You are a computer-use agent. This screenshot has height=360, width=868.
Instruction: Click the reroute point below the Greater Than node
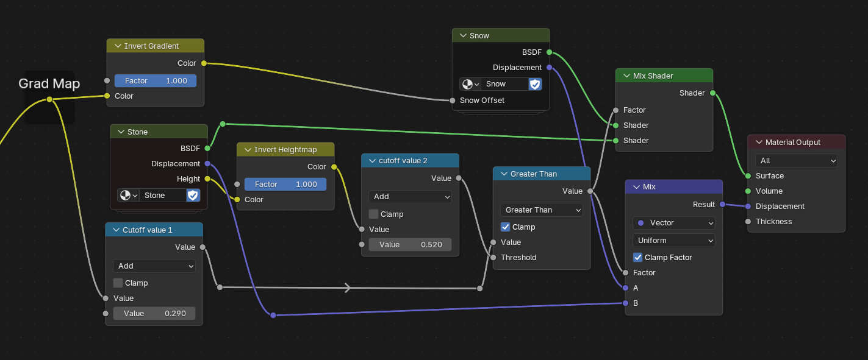click(480, 288)
